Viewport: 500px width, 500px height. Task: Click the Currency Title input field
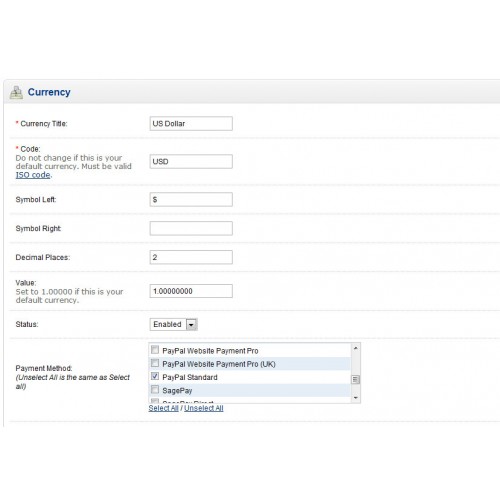(191, 124)
